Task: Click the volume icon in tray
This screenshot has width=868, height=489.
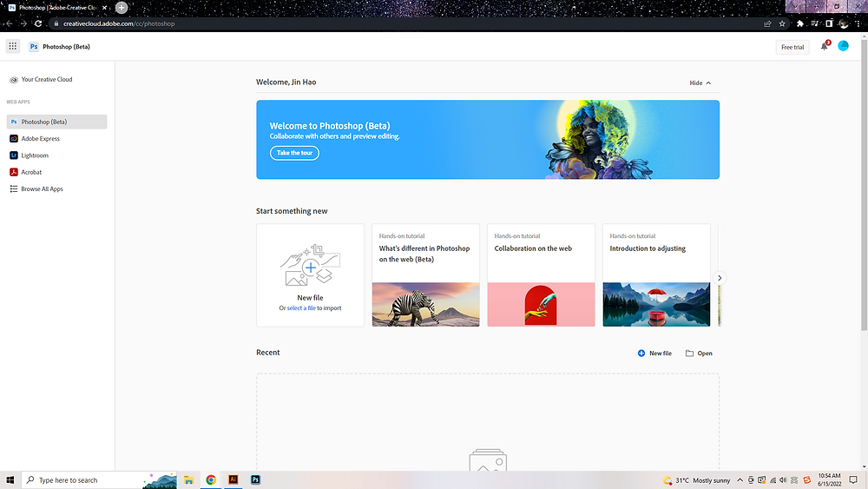Action: click(x=783, y=480)
